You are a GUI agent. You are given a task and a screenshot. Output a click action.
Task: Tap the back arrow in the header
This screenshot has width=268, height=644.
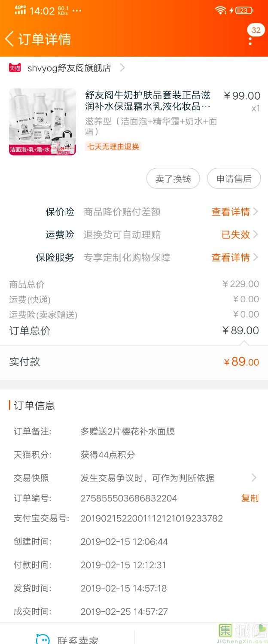[x=9, y=39]
